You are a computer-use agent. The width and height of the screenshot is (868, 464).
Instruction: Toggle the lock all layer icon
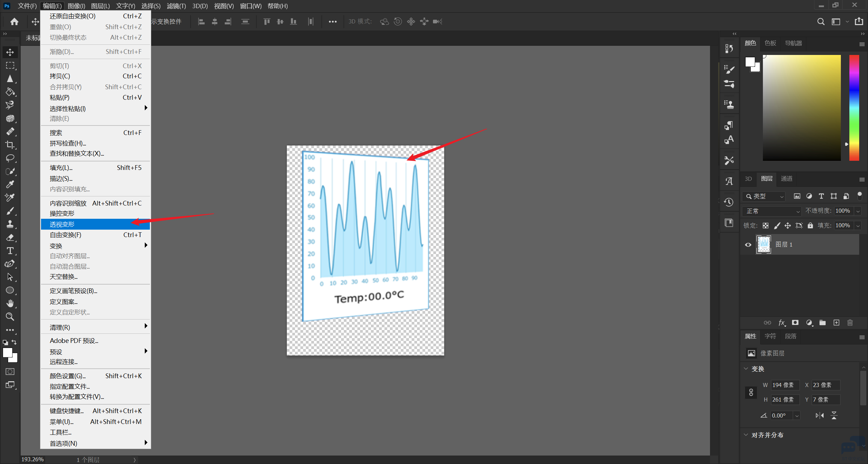pyautogui.click(x=810, y=226)
